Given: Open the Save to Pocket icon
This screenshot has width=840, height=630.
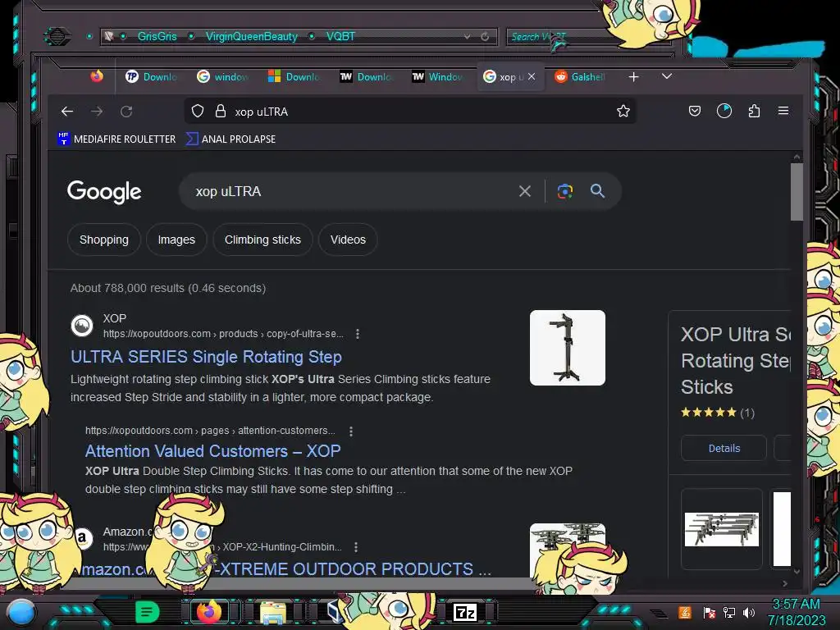Looking at the screenshot, I should 694,111.
